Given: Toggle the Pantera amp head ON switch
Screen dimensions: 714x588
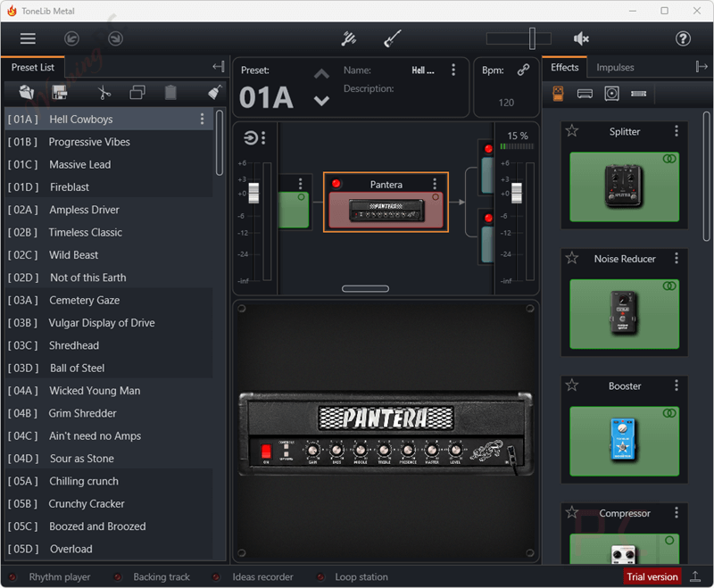Looking at the screenshot, I should coord(266,451).
